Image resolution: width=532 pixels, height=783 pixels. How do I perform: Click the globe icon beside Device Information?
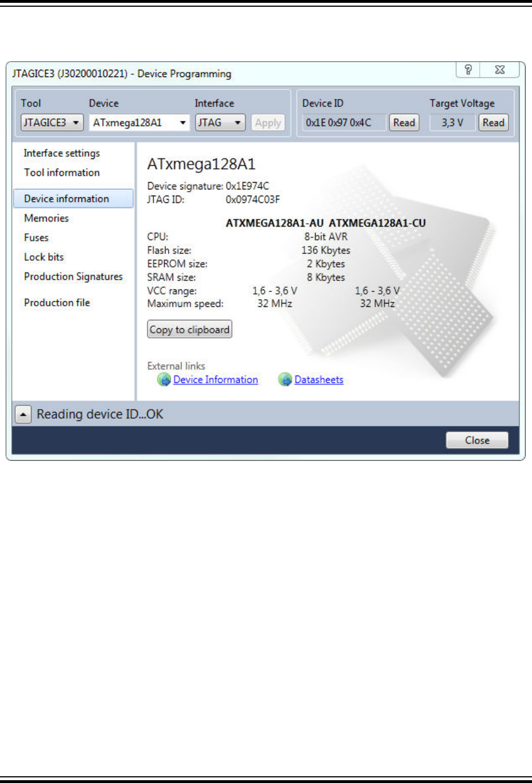[164, 380]
